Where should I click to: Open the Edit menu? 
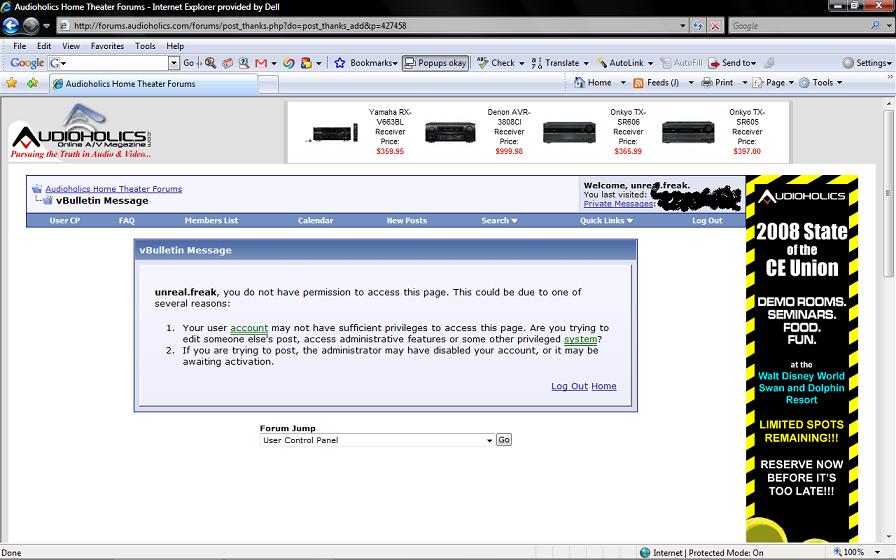click(44, 46)
